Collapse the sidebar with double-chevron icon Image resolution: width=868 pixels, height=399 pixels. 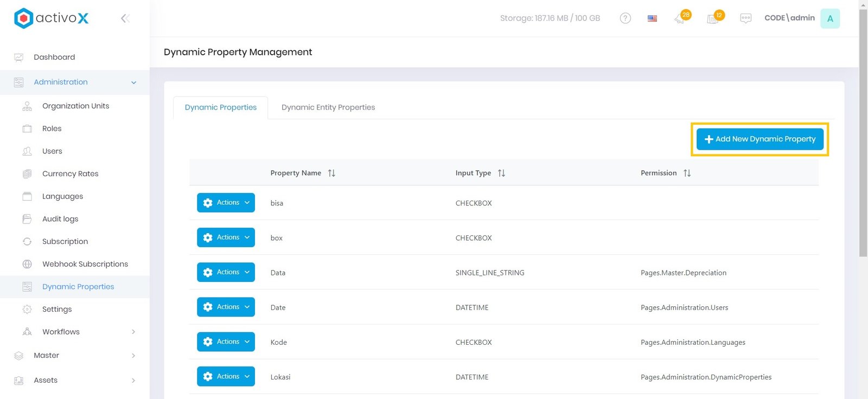(x=125, y=18)
